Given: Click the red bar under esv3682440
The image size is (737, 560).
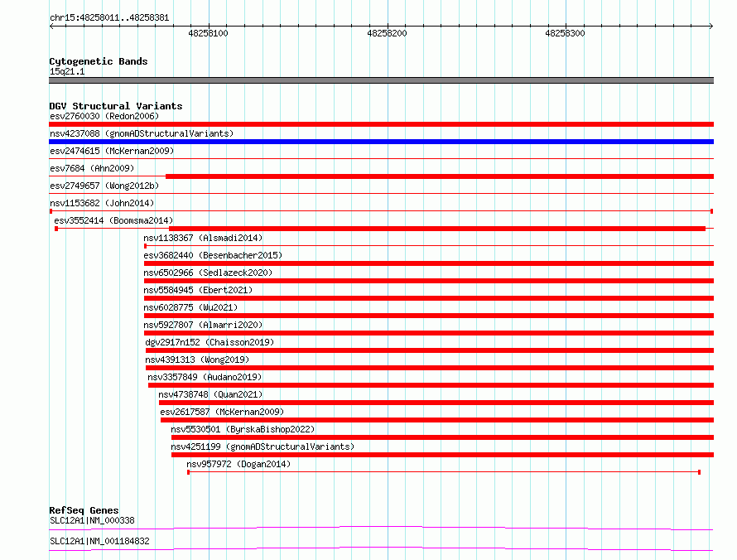Looking at the screenshot, I should pos(429,263).
